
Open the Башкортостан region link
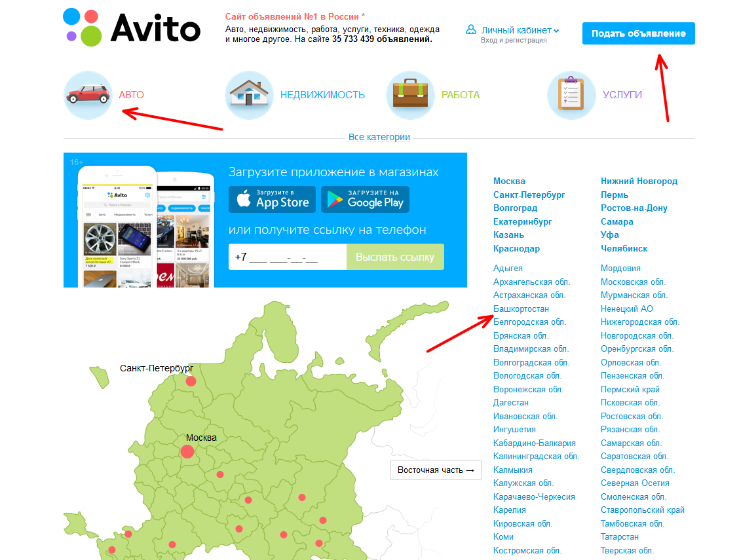click(x=521, y=308)
